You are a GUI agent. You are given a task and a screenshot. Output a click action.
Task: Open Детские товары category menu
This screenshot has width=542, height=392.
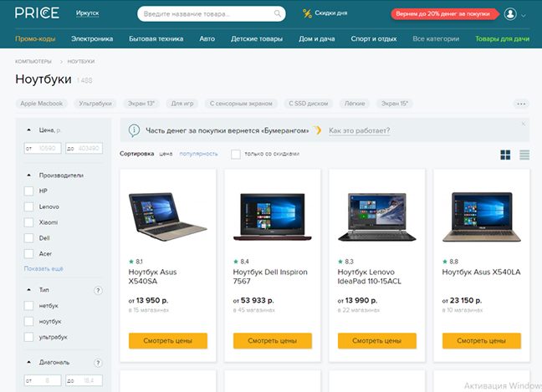257,38
